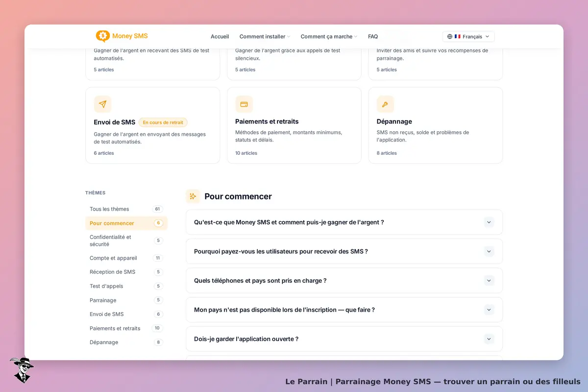Open the Comment ça marche menu

tap(329, 37)
